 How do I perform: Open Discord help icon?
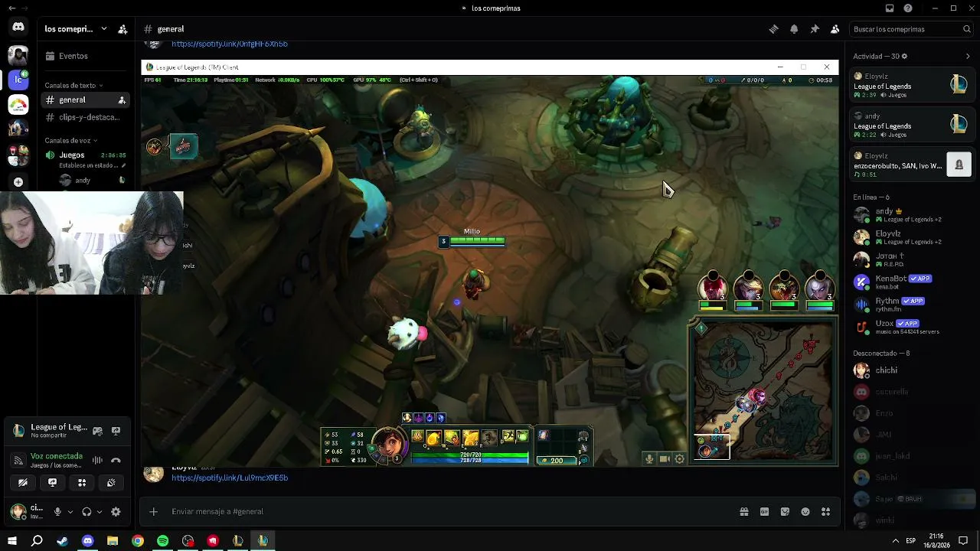click(908, 8)
